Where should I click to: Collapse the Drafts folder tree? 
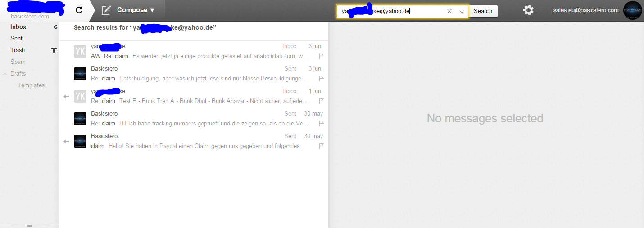click(5, 74)
